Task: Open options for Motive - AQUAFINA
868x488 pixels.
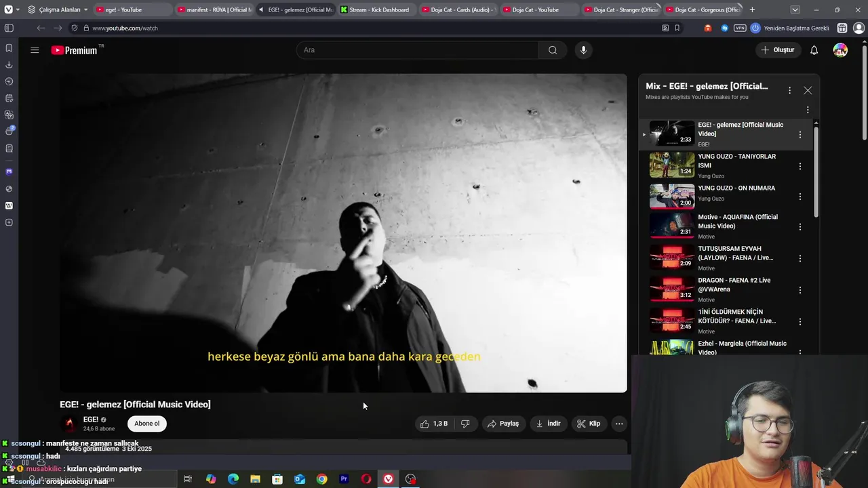Action: pos(800,227)
